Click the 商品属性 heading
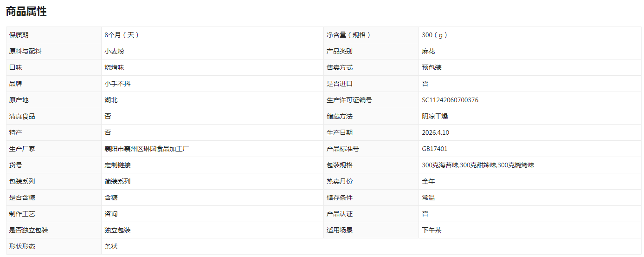This screenshot has height=257, width=644. tap(26, 12)
